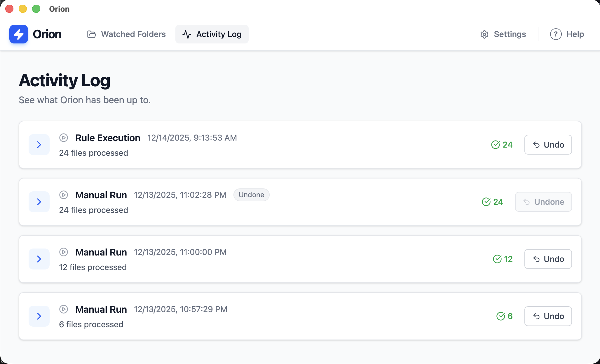Expand the Rule Execution entry details
Image resolution: width=600 pixels, height=364 pixels.
click(x=39, y=145)
